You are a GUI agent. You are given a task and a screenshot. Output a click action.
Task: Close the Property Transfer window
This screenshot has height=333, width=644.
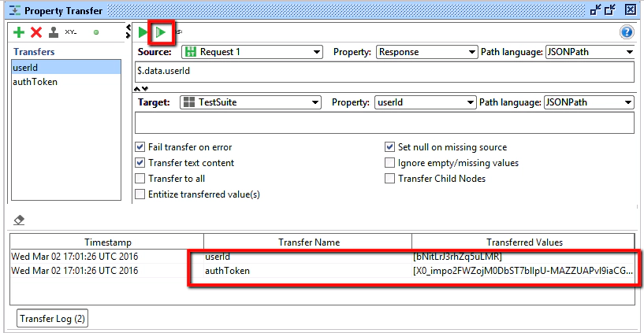tap(631, 9)
